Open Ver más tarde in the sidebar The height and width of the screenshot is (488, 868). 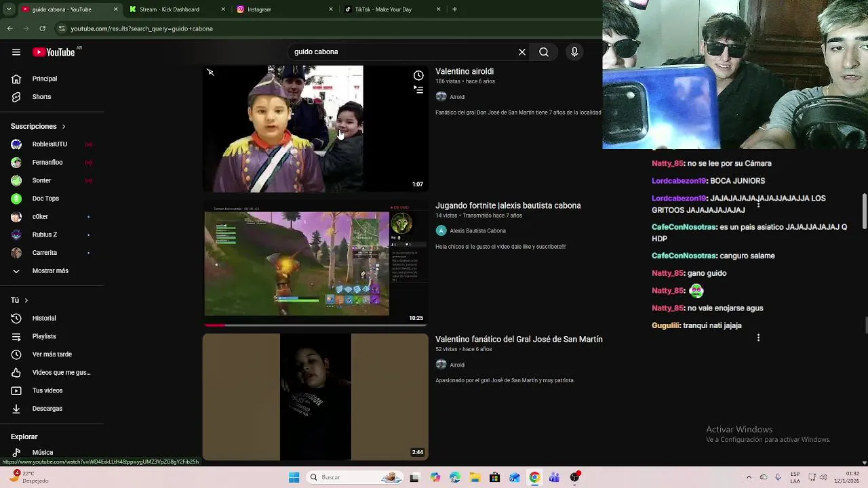tap(52, 354)
